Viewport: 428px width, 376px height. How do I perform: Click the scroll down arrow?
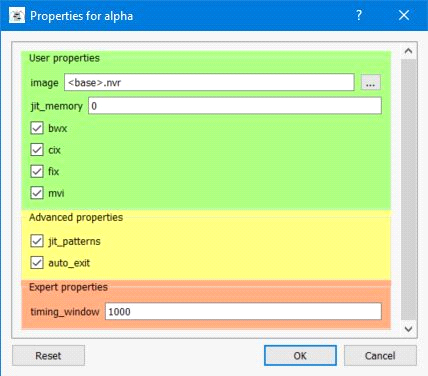[408, 329]
